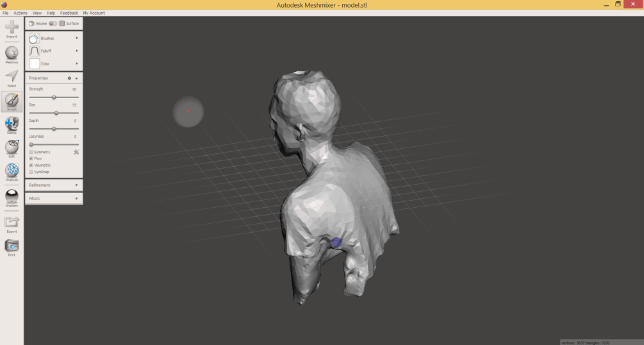The height and width of the screenshot is (345, 644).
Task: Enable the SymSnap checkbox
Action: tap(31, 172)
